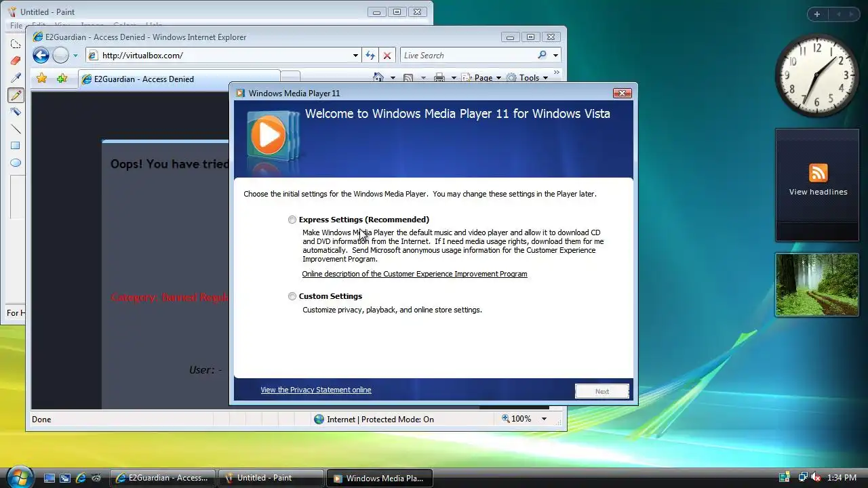
Task: Click the Print icon in Internet Explorer
Action: [x=439, y=78]
